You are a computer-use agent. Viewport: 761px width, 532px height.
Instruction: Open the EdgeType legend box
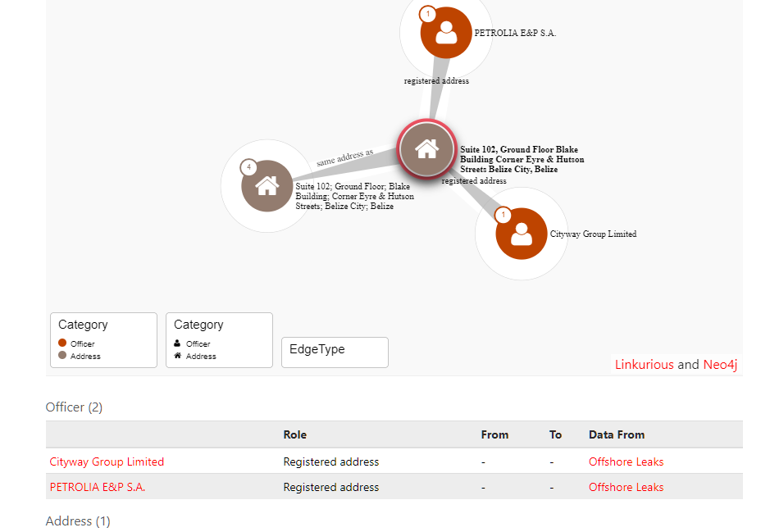coord(335,352)
